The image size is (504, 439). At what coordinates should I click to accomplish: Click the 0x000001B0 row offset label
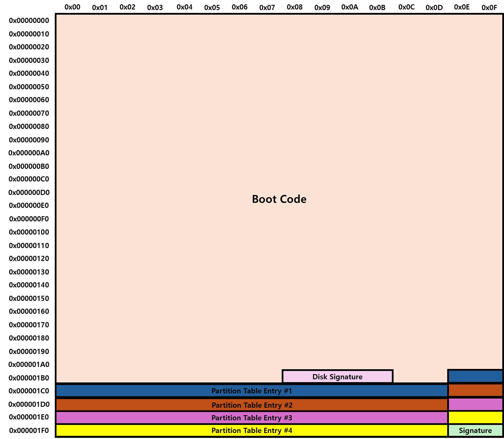click(29, 378)
